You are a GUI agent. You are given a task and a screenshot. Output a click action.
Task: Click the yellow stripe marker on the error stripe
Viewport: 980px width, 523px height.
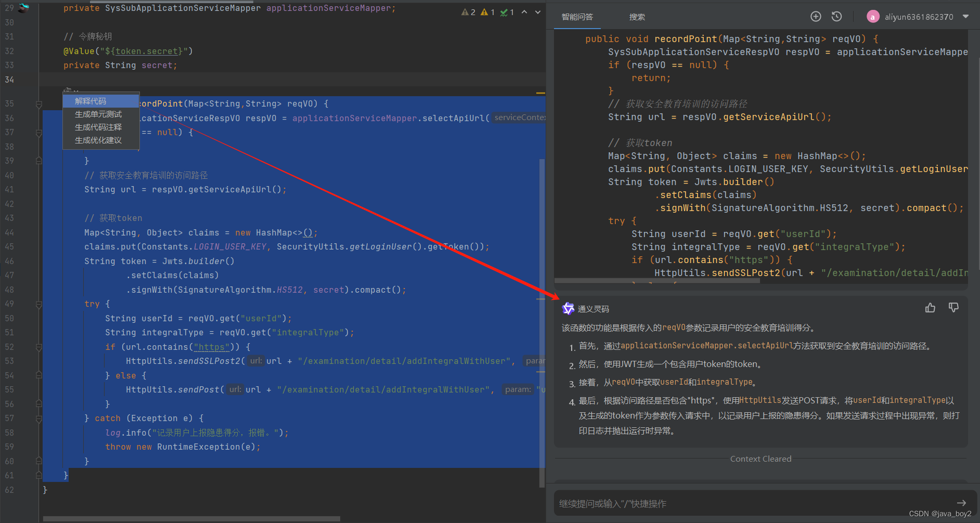point(540,93)
